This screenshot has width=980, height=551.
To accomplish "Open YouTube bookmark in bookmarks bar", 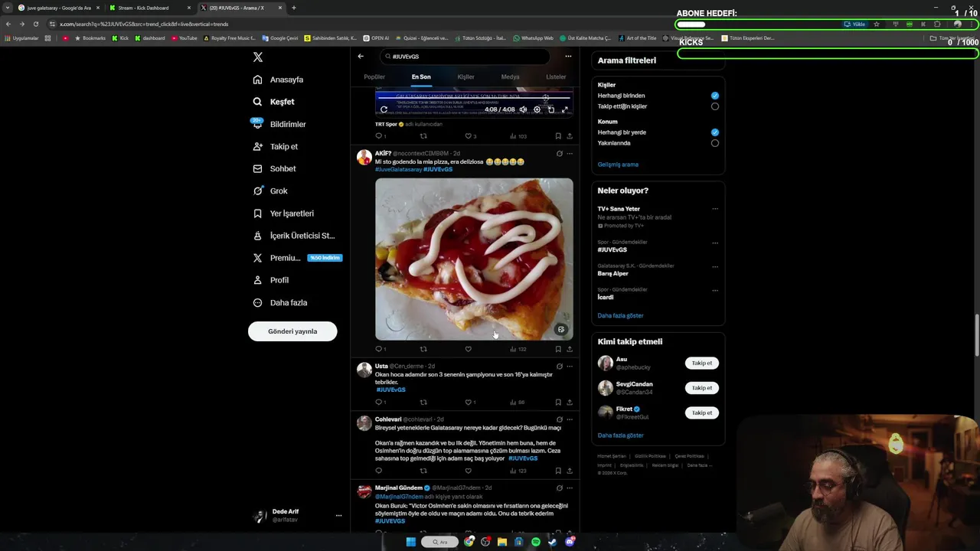I will (185, 37).
